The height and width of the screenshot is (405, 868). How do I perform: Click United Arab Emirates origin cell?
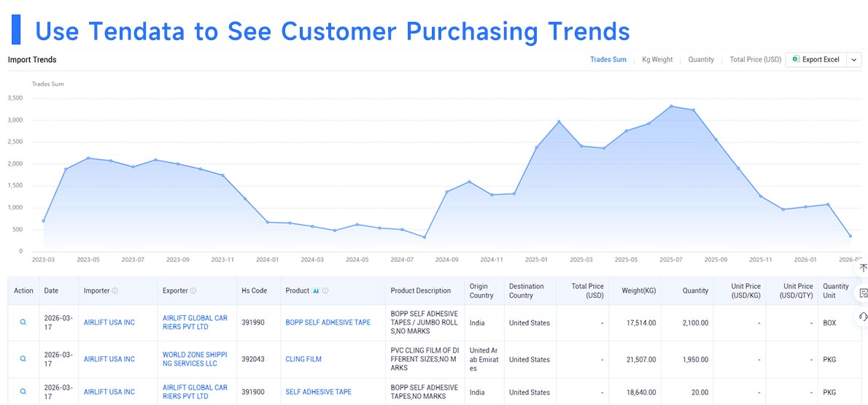pyautogui.click(x=484, y=359)
